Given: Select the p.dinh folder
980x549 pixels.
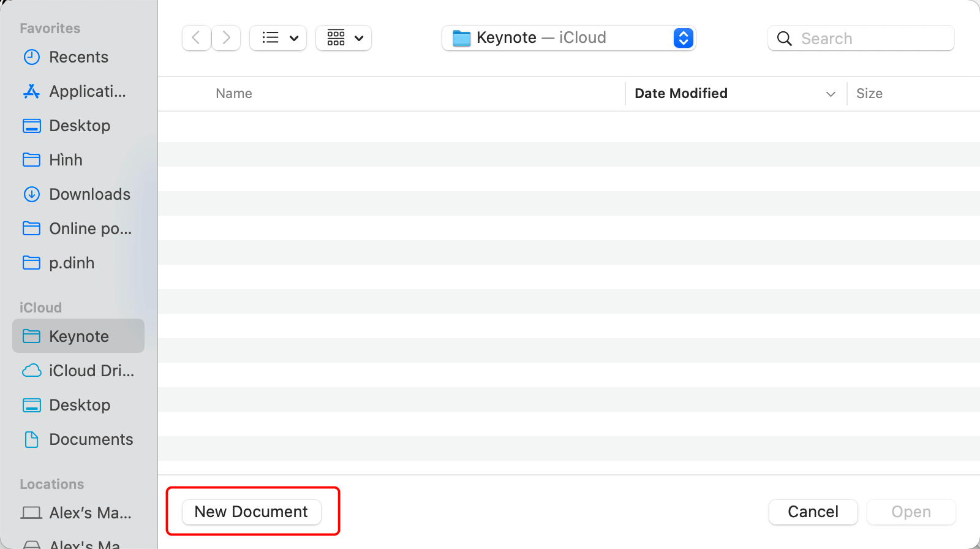Looking at the screenshot, I should pyautogui.click(x=78, y=263).
